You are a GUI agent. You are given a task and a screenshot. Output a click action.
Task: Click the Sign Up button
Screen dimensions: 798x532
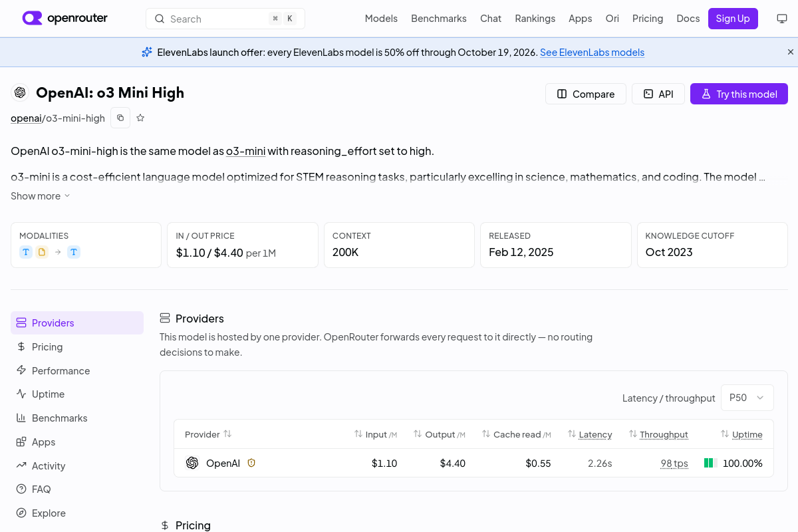tap(733, 19)
